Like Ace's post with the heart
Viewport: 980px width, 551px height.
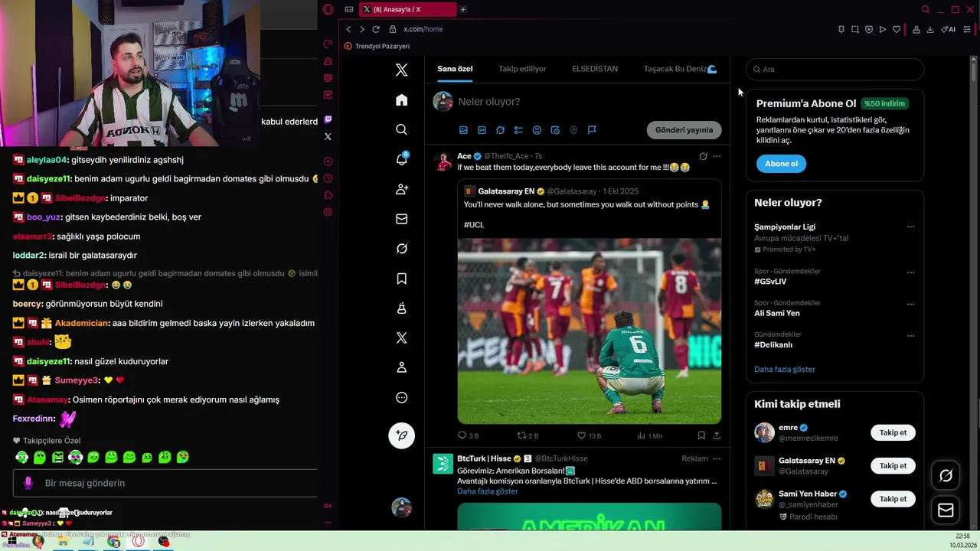(x=582, y=435)
